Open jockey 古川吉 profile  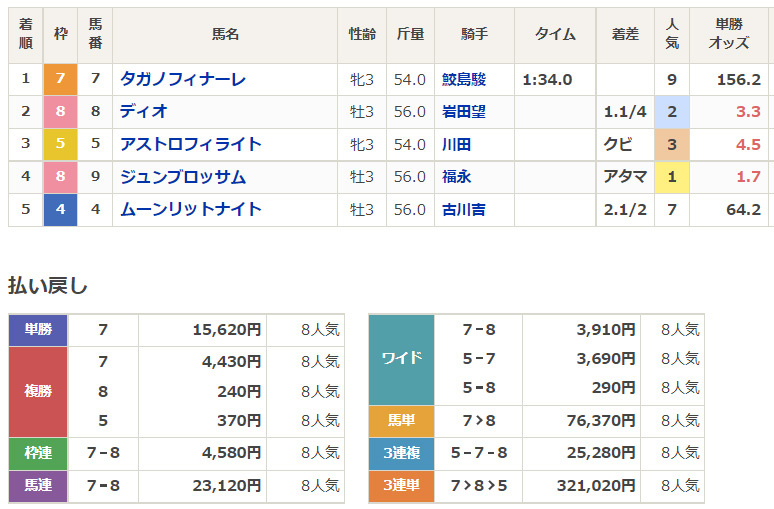pos(464,210)
